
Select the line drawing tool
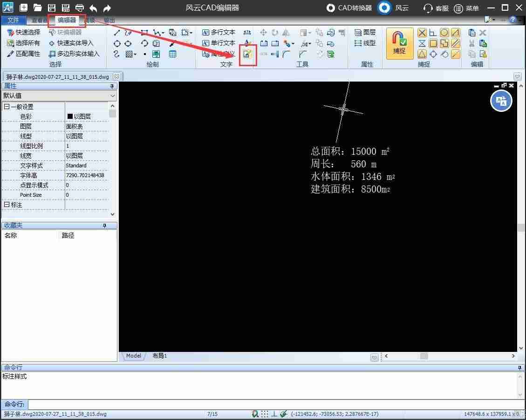117,32
